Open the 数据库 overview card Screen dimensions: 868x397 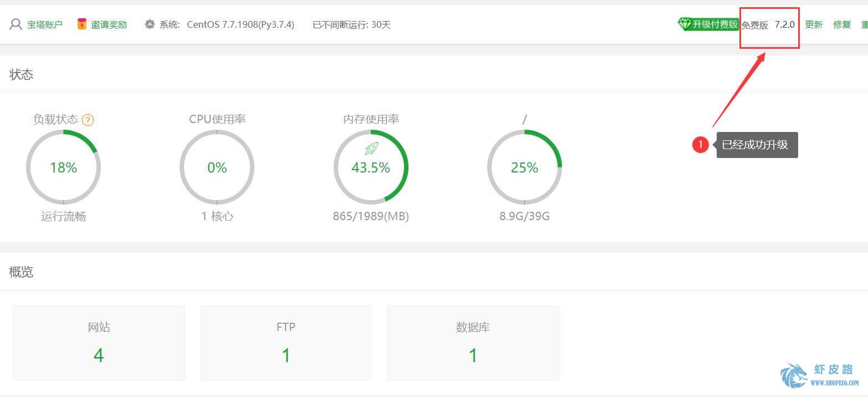click(x=473, y=343)
